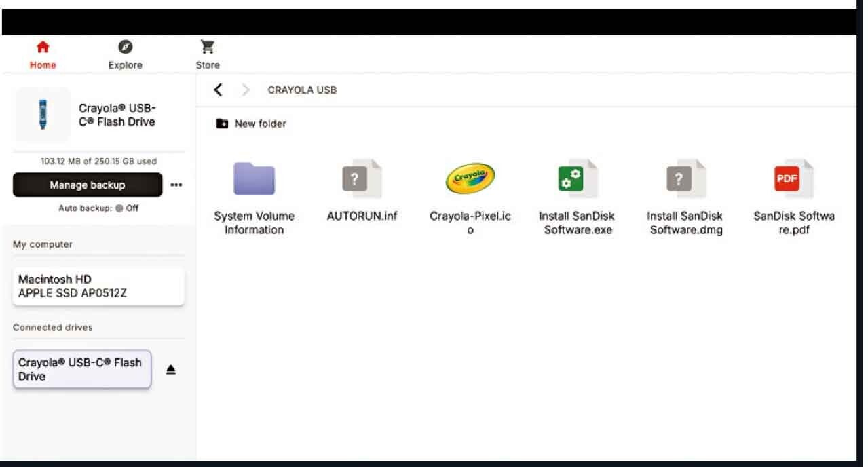Go to the Home tab
Viewport: 868px width, 473px height.
43,55
